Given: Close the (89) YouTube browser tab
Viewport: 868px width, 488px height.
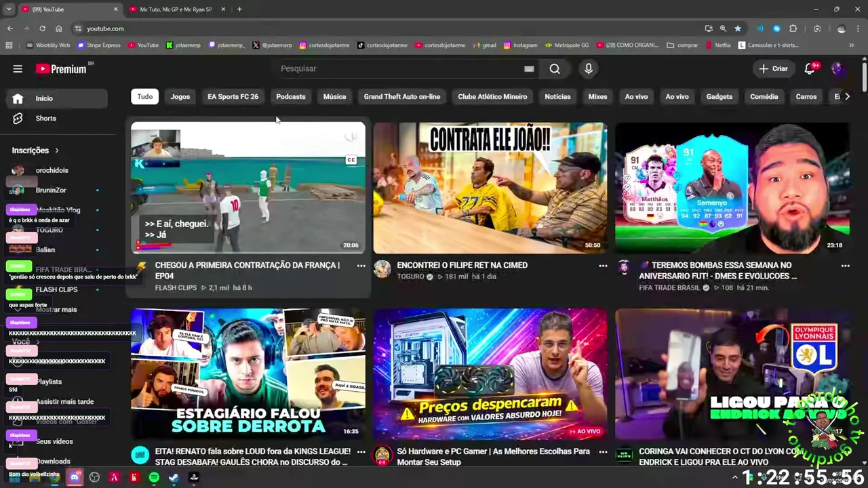Looking at the screenshot, I should (115, 9).
